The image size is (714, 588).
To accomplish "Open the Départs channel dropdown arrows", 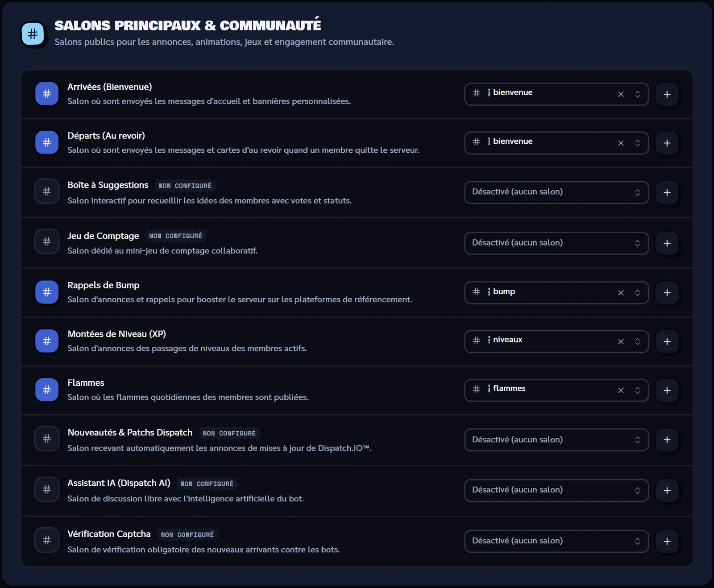I will pos(638,143).
